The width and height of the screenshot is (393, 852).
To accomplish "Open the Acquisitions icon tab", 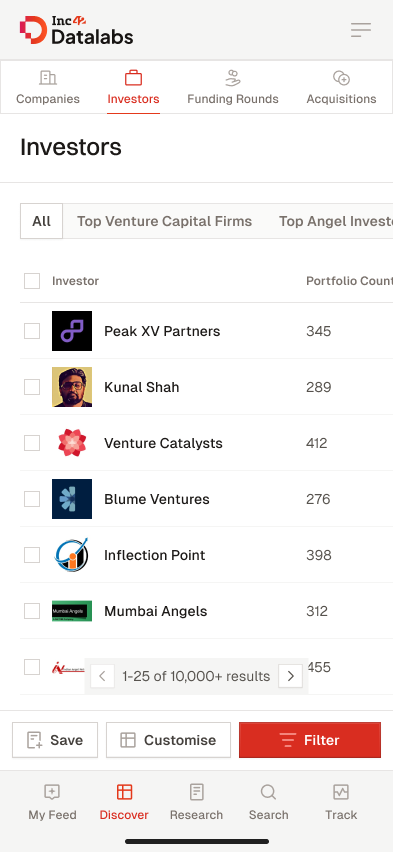I will (x=341, y=78).
